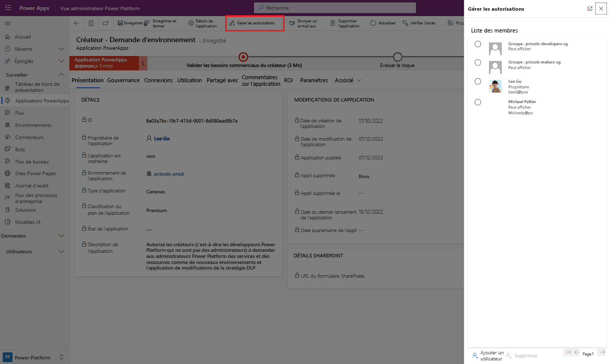
Task: Pop out the Gérer les autorisations panel
Action: click(590, 9)
